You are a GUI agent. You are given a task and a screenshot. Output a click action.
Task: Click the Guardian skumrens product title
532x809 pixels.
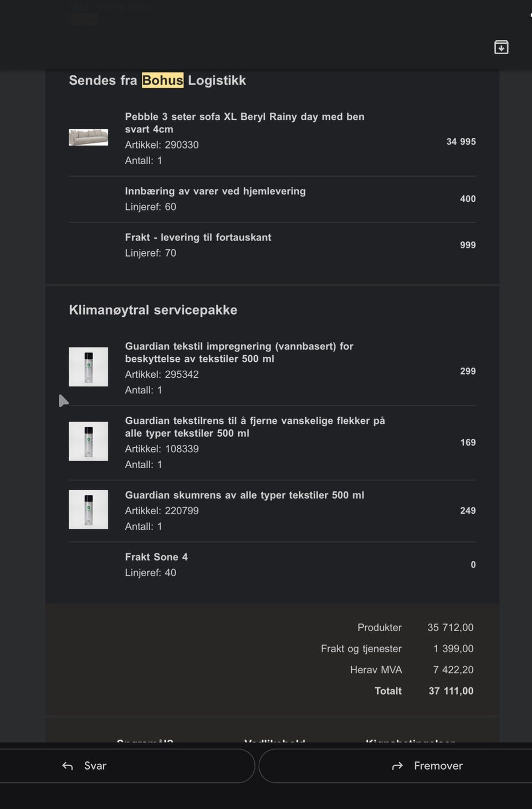(244, 495)
